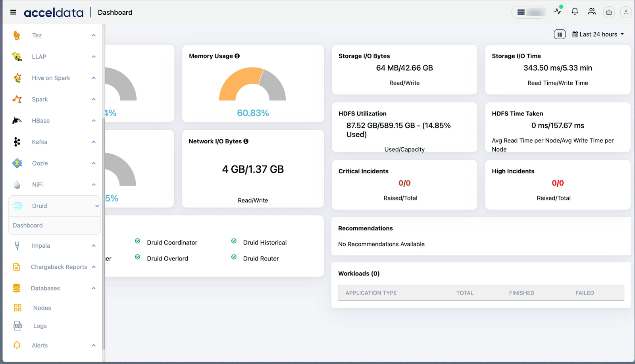
Task: Click the Druid Overlord service link
Action: tap(167, 258)
